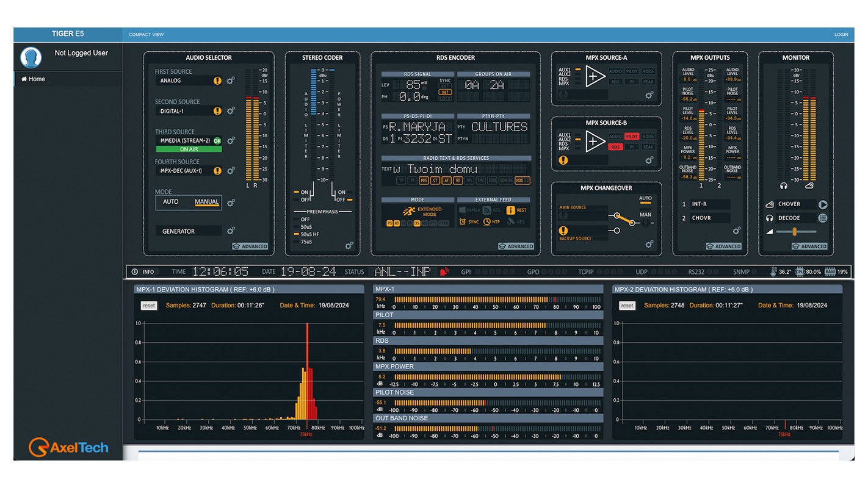Image resolution: width=868 pixels, height=488 pixels.
Task: Open the GENERATOR field in Audio Selector
Action: [x=188, y=231]
